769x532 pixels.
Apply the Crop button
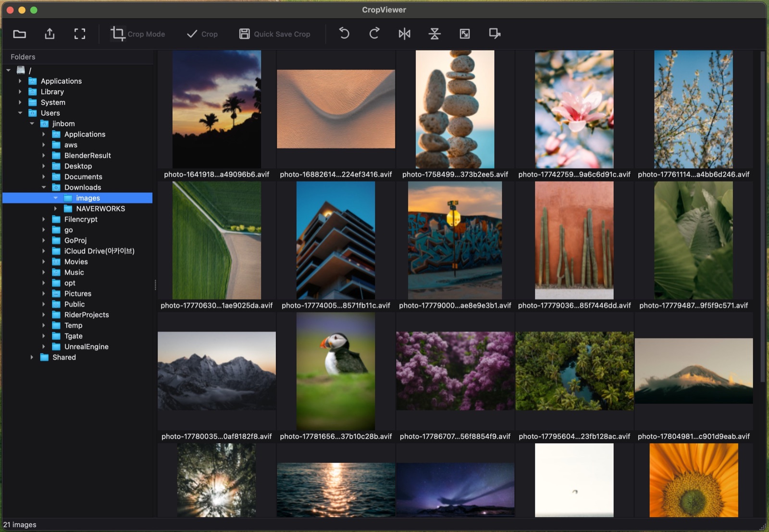pos(202,34)
